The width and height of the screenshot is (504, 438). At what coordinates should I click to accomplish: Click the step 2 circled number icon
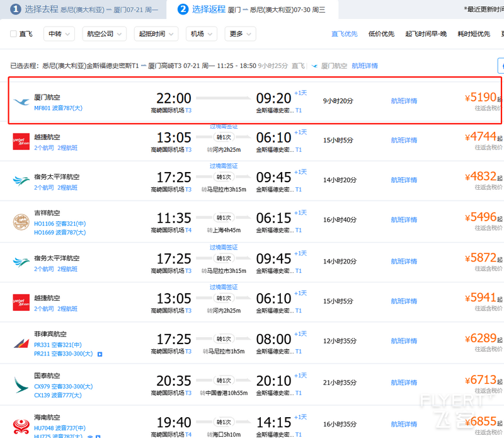(183, 9)
